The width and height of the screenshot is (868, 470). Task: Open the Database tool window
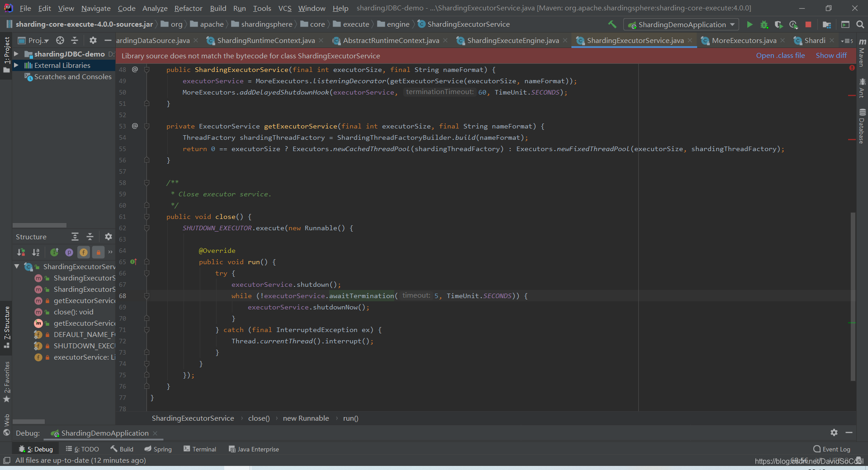(x=862, y=126)
